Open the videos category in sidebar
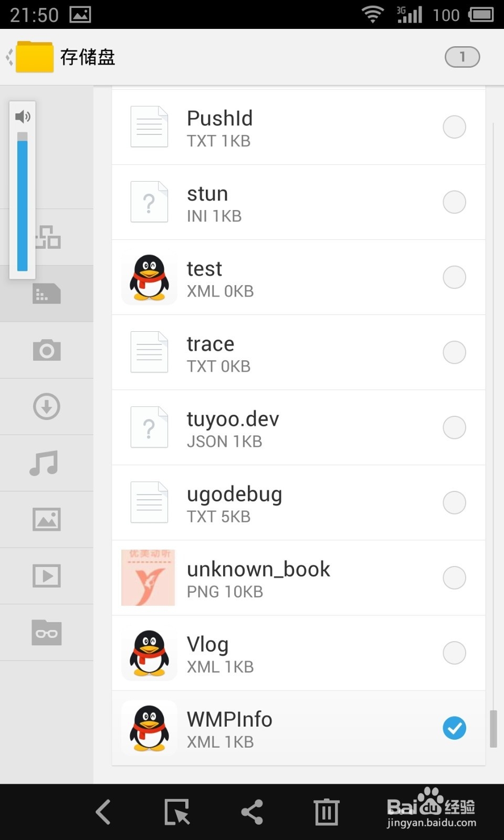504x840 pixels. coord(47,576)
